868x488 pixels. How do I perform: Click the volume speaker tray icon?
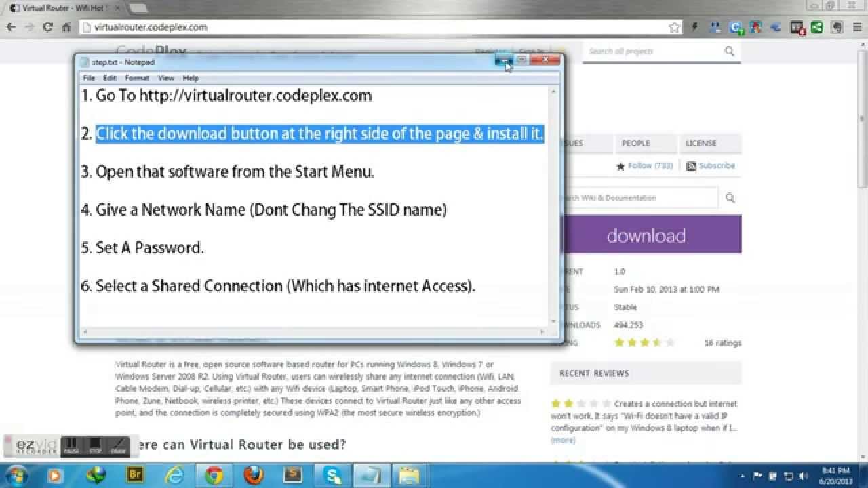(804, 475)
